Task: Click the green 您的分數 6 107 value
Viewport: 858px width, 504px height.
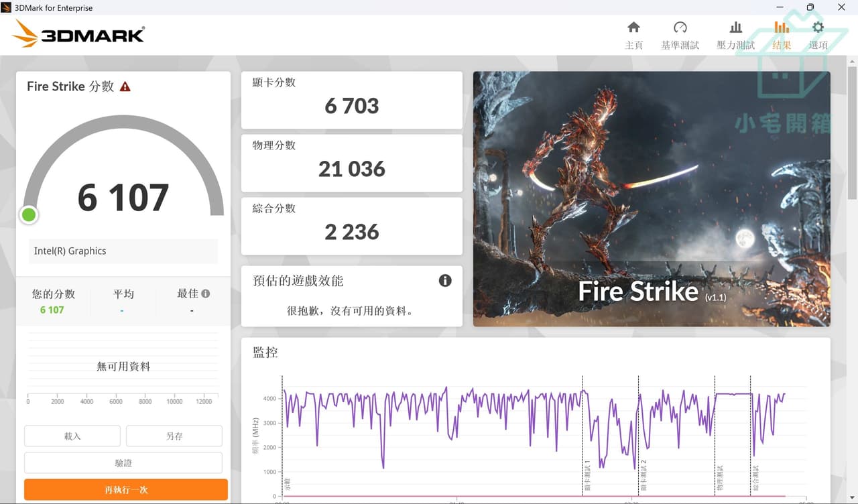Action: (52, 310)
